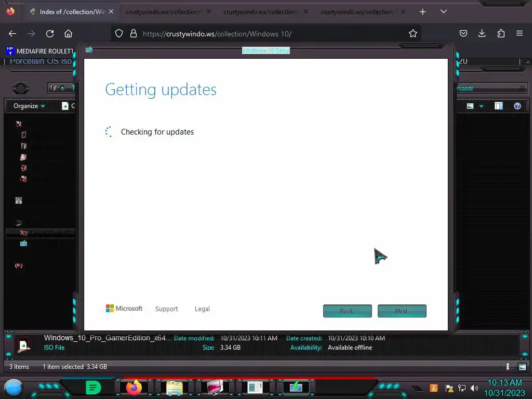Open the Pocket save icon in the Firefox toolbar

click(463, 33)
